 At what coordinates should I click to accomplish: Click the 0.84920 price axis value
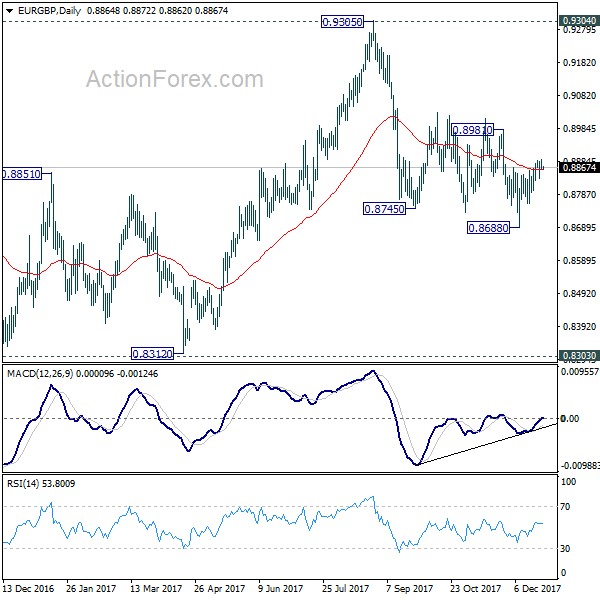coord(579,293)
